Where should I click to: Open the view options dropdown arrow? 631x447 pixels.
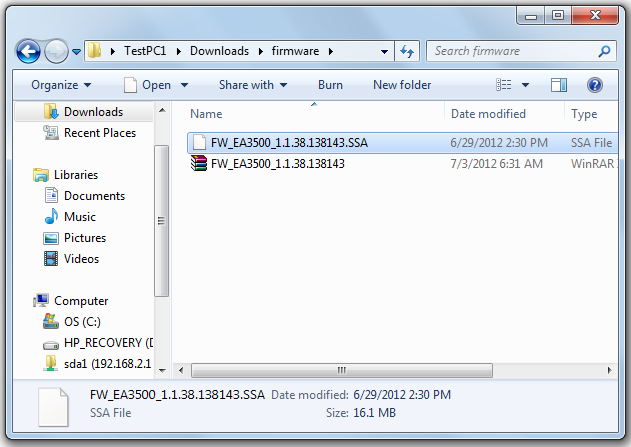tap(525, 85)
